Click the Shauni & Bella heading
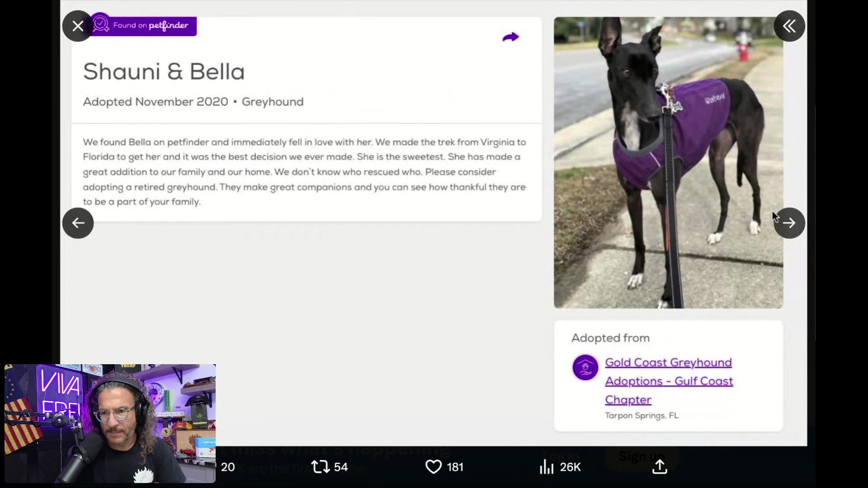 pyautogui.click(x=164, y=72)
